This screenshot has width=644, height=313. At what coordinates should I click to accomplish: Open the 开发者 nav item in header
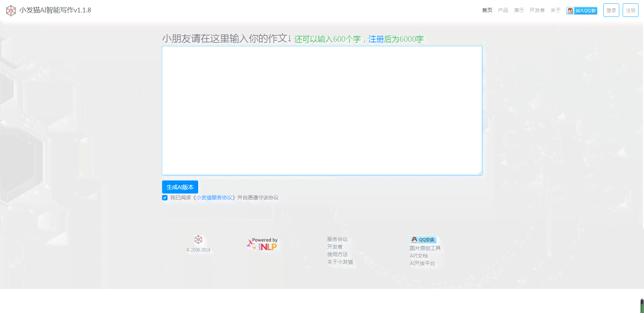[x=537, y=10]
